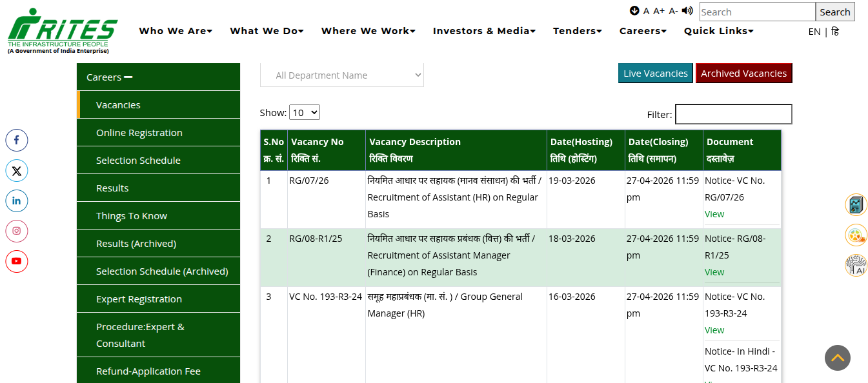Screen dimensions: 868x383
Task: Click the Facebook icon in the social sidebar
Action: coord(17,140)
